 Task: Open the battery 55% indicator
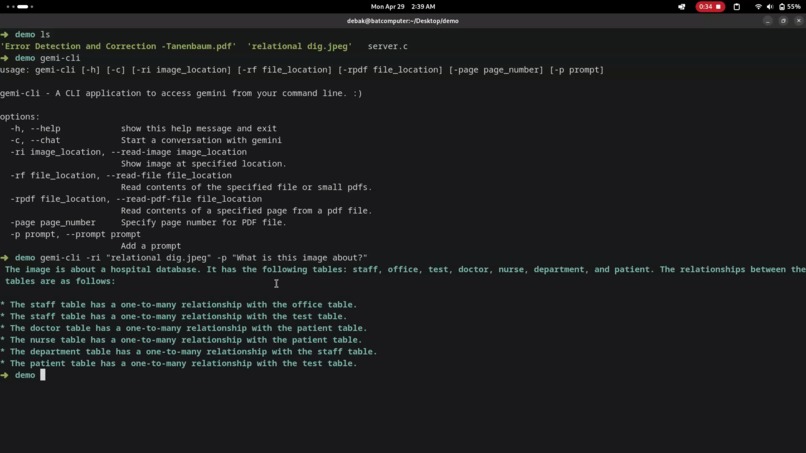coord(790,7)
